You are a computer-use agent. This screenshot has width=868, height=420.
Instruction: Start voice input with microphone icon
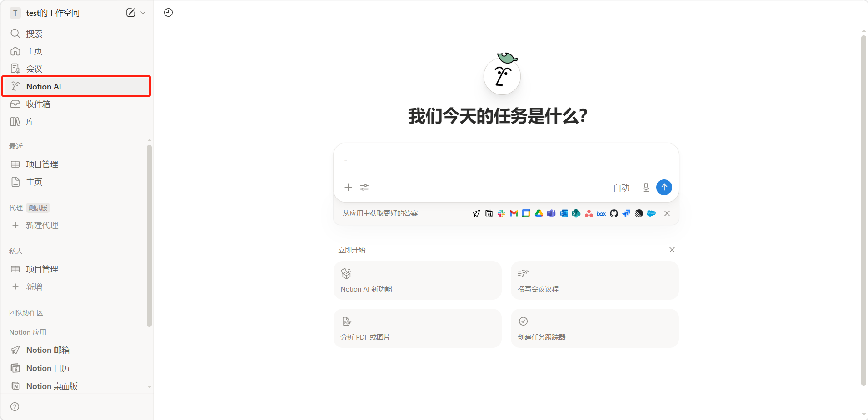[x=646, y=188]
